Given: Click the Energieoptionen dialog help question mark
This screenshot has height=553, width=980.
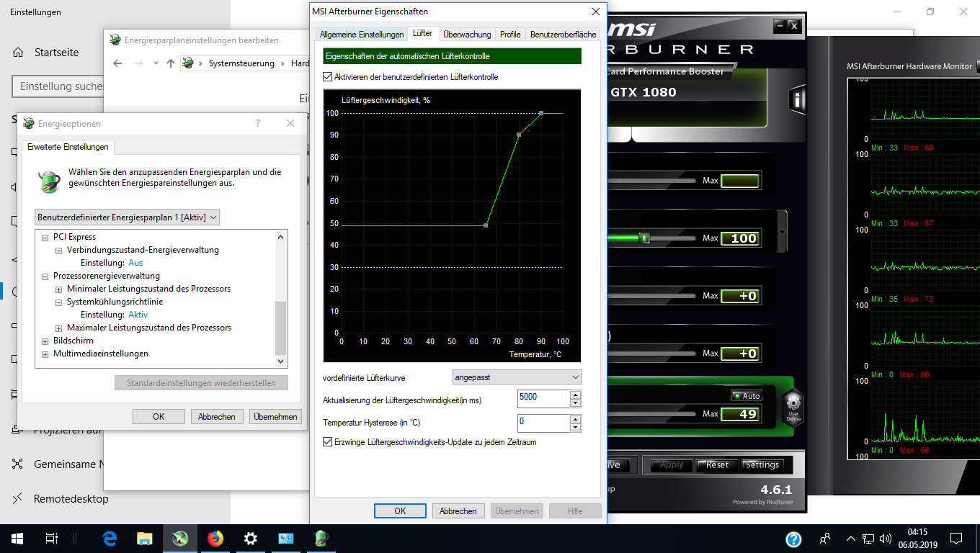Looking at the screenshot, I should pyautogui.click(x=258, y=123).
